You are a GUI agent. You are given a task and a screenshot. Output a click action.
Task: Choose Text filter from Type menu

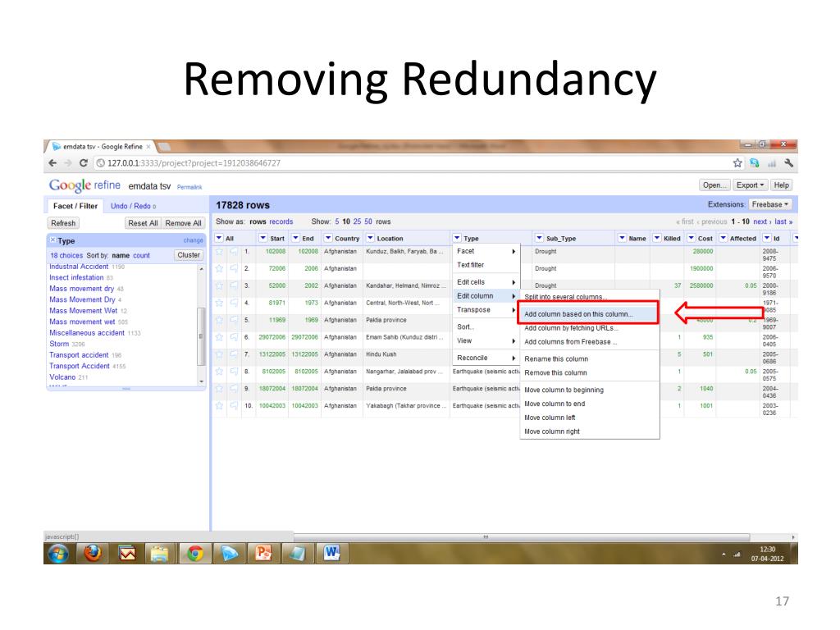pyautogui.click(x=470, y=265)
